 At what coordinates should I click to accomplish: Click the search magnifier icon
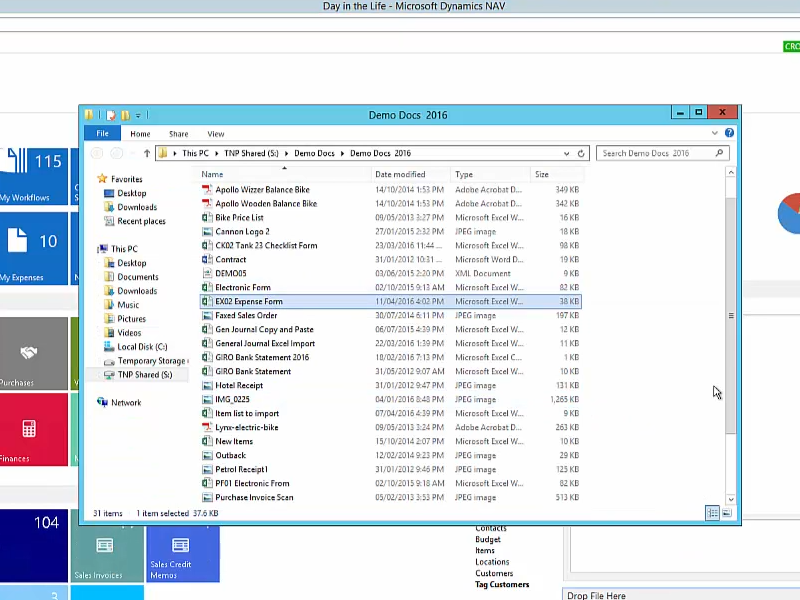click(x=719, y=153)
